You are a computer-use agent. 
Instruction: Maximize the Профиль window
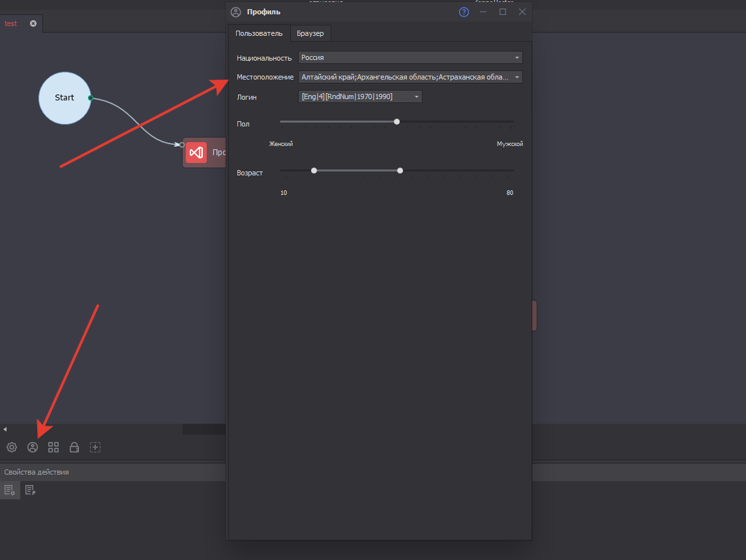[503, 12]
